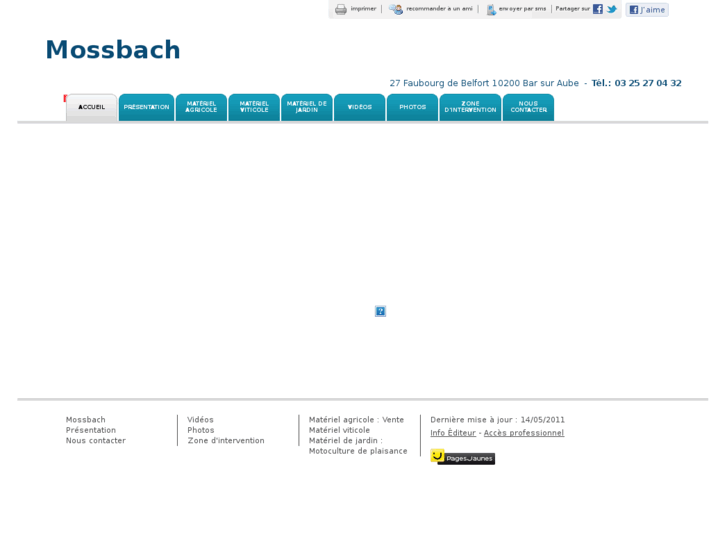Open footer Vidéos link
727x545 pixels.
(x=200, y=420)
